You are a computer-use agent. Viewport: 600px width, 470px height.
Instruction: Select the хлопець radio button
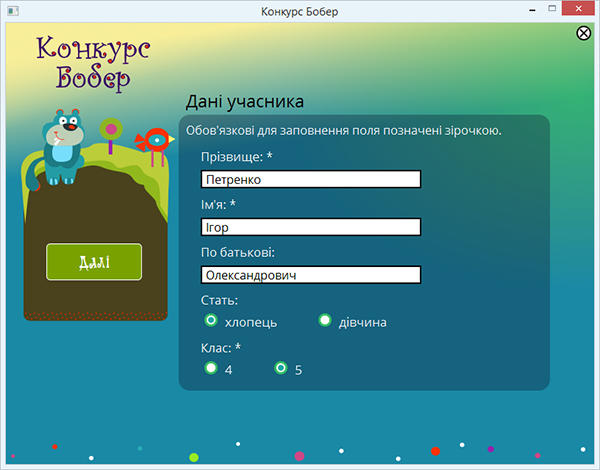tap(211, 321)
